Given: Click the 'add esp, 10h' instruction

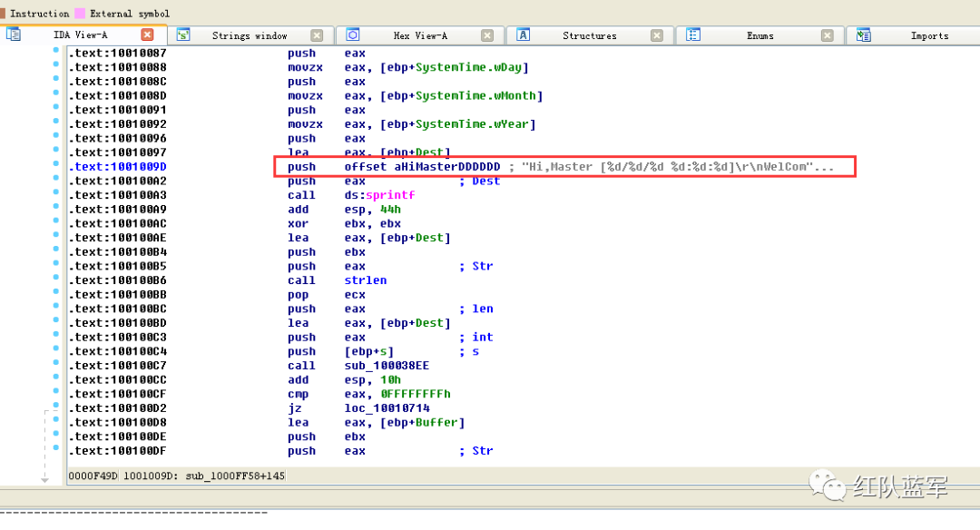Looking at the screenshot, I should 345,380.
